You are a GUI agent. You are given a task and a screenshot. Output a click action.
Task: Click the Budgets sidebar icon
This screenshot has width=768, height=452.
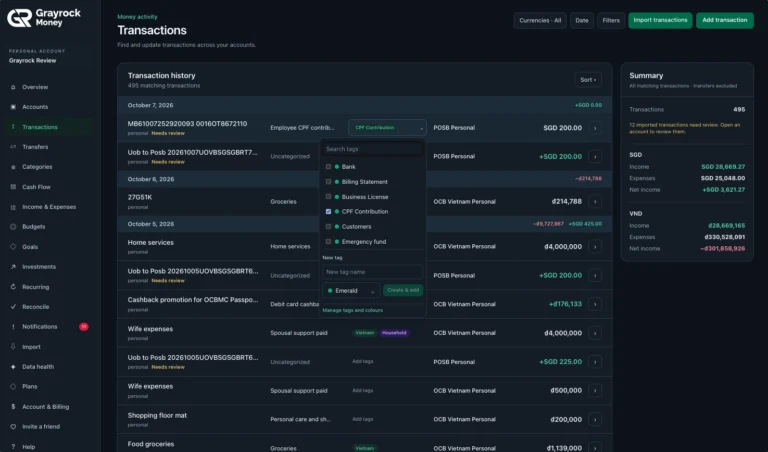(x=13, y=227)
